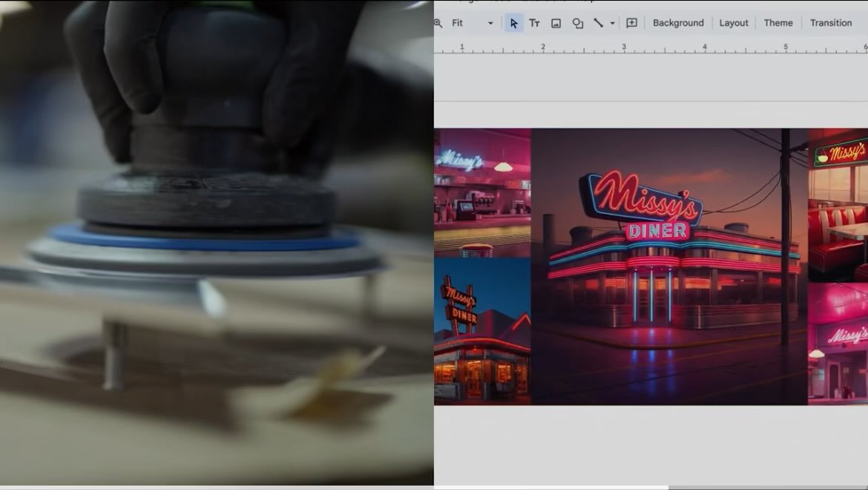Select the Line tool
This screenshot has width=868, height=490.
599,23
